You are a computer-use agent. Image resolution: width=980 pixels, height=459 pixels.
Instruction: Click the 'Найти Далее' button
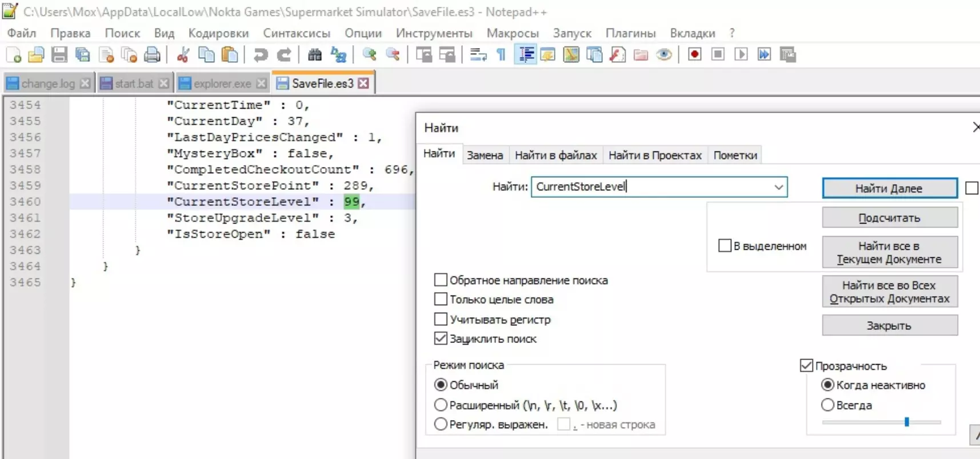(x=889, y=188)
